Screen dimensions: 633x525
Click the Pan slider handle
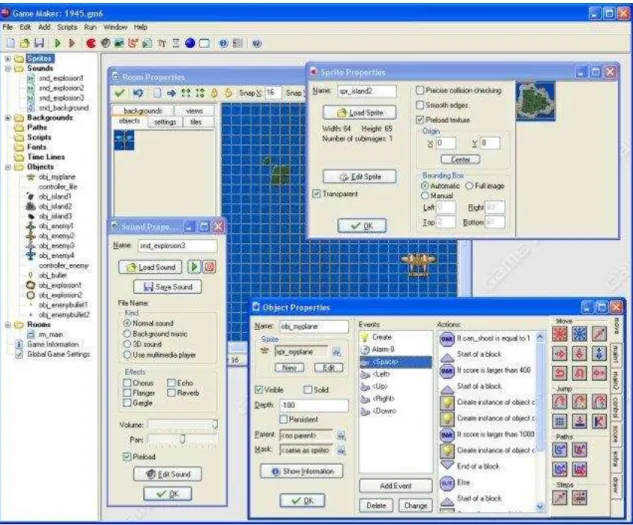tap(182, 439)
